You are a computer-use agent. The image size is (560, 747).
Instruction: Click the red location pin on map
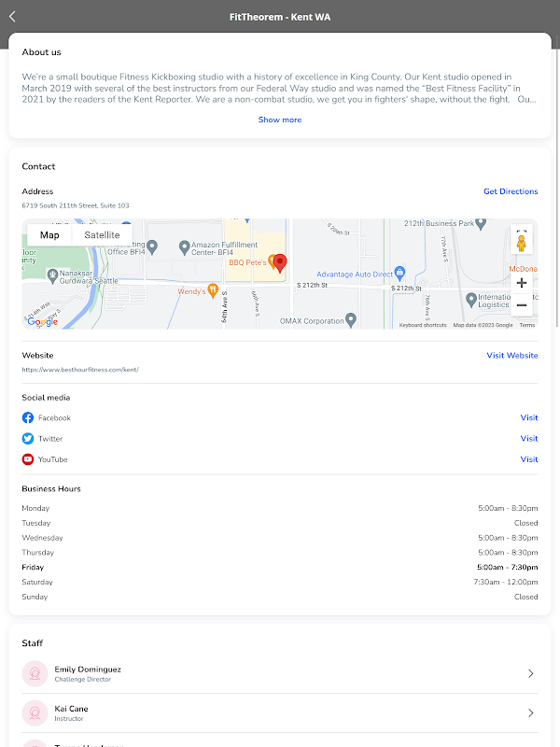280,263
